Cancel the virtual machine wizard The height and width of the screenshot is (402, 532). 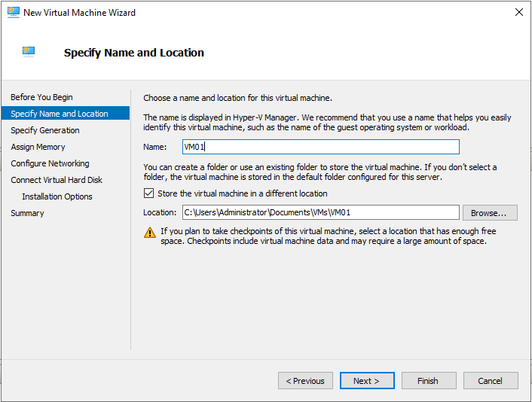[491, 381]
